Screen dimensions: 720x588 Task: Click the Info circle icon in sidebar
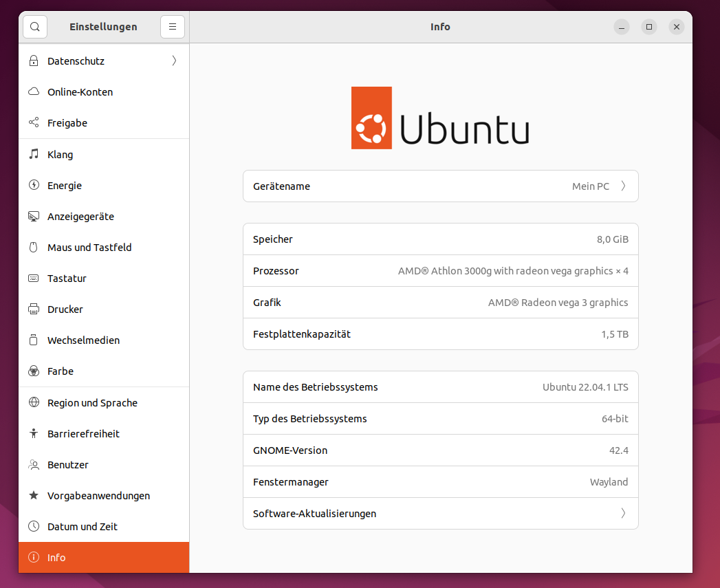[x=34, y=557]
